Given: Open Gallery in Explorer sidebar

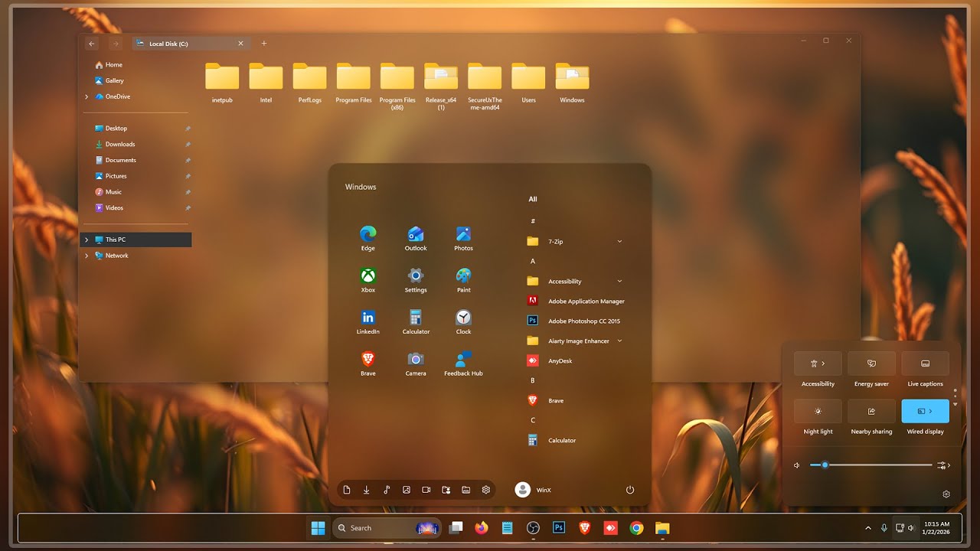Looking at the screenshot, I should click(109, 80).
